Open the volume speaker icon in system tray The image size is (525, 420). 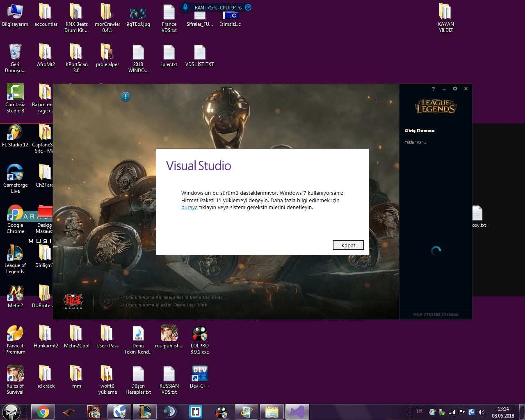point(482,412)
